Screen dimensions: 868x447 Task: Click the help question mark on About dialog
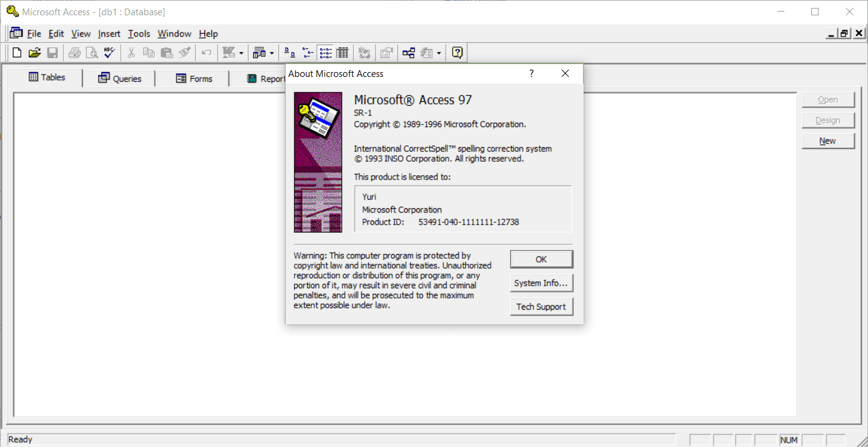click(531, 73)
